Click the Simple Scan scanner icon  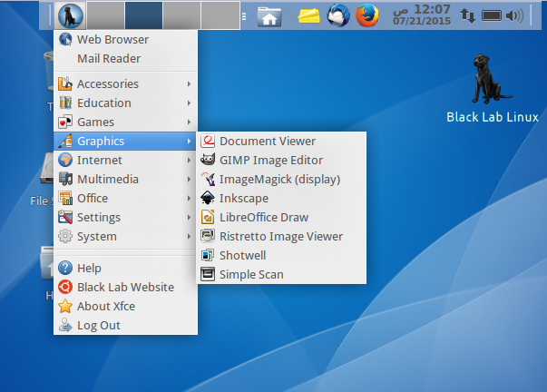point(208,274)
